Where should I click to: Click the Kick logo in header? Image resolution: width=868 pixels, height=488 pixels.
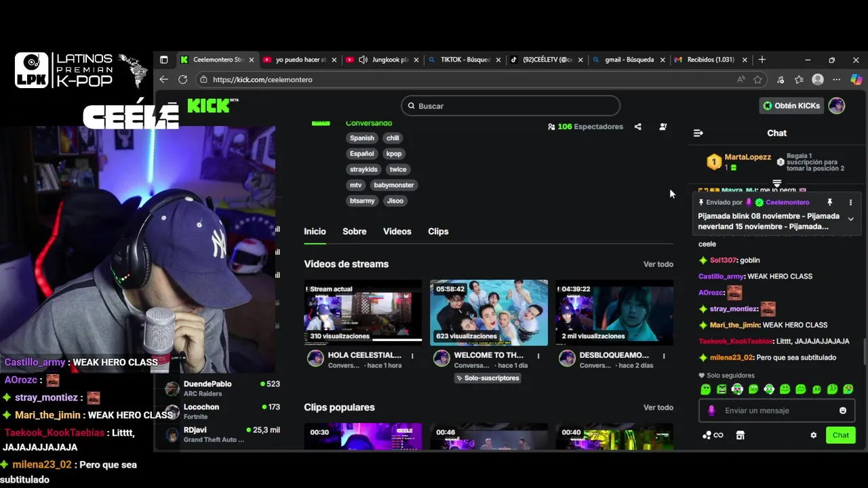pyautogui.click(x=212, y=105)
